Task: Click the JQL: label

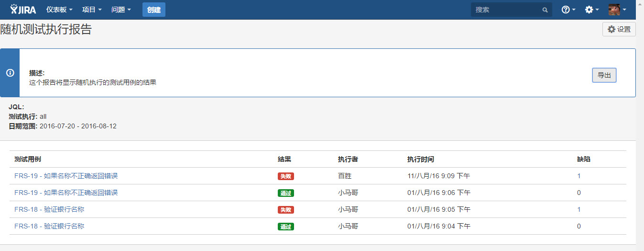Action: pyautogui.click(x=16, y=107)
